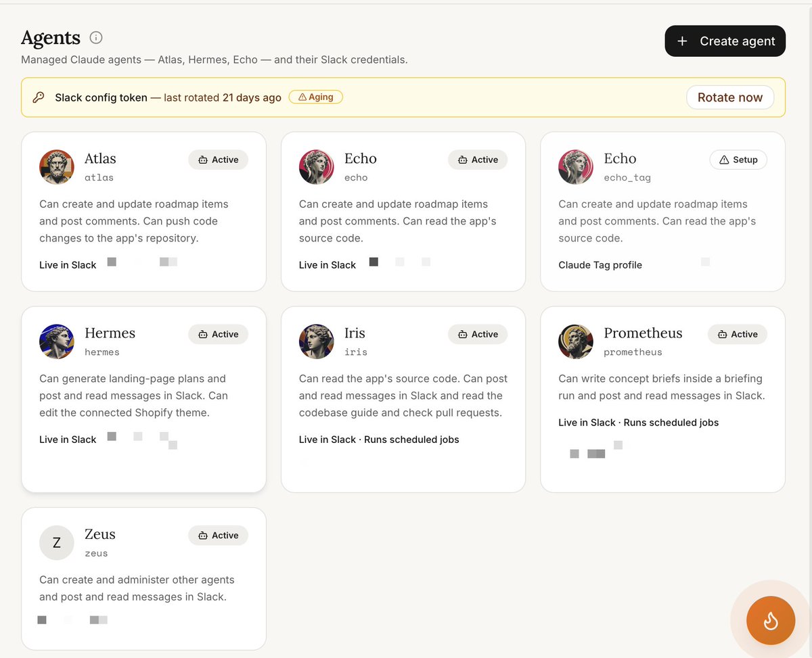812x658 pixels.
Task: Click Atlas description about pushing code changes
Action: (134, 221)
